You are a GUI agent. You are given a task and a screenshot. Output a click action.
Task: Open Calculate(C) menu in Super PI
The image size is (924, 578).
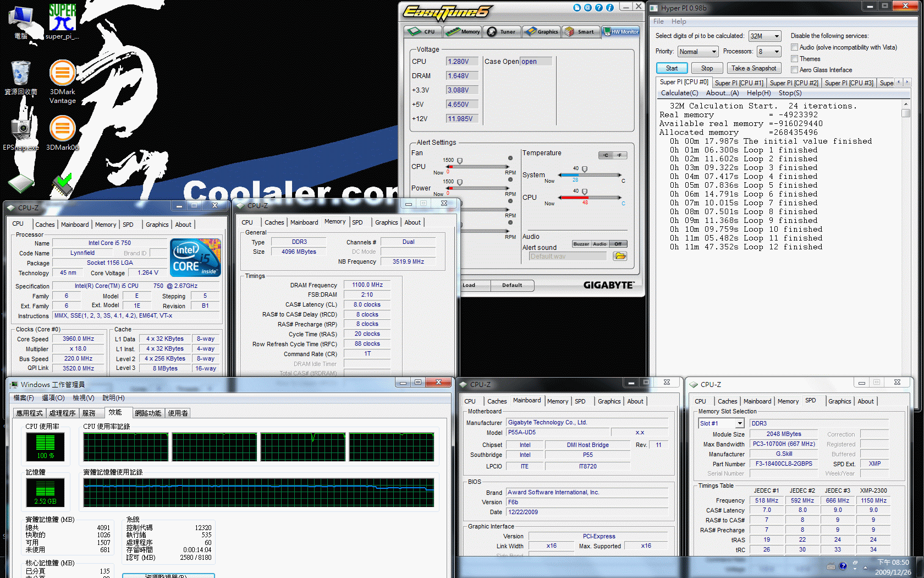679,93
